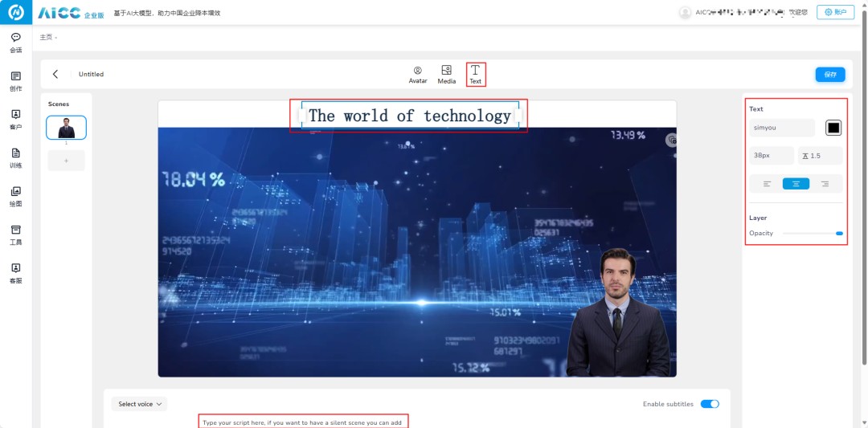Open the 创作 creation sidebar item
The height and width of the screenshot is (428, 868).
pos(16,81)
